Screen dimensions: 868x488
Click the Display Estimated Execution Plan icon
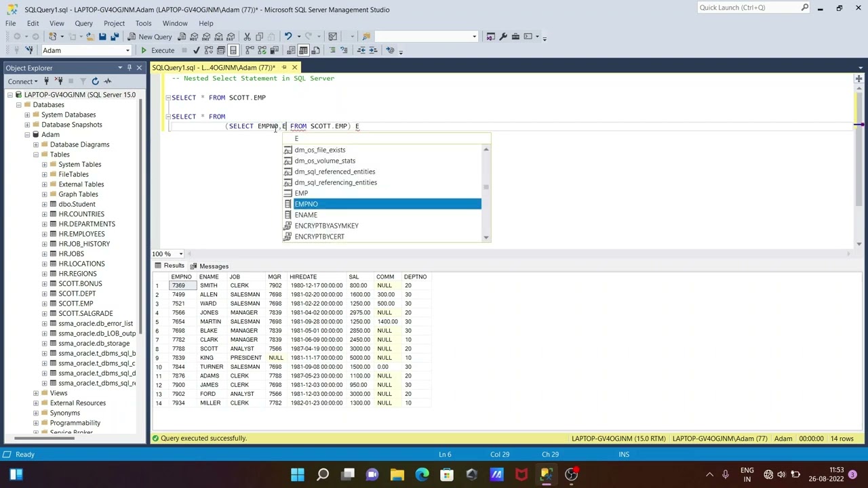tap(209, 50)
